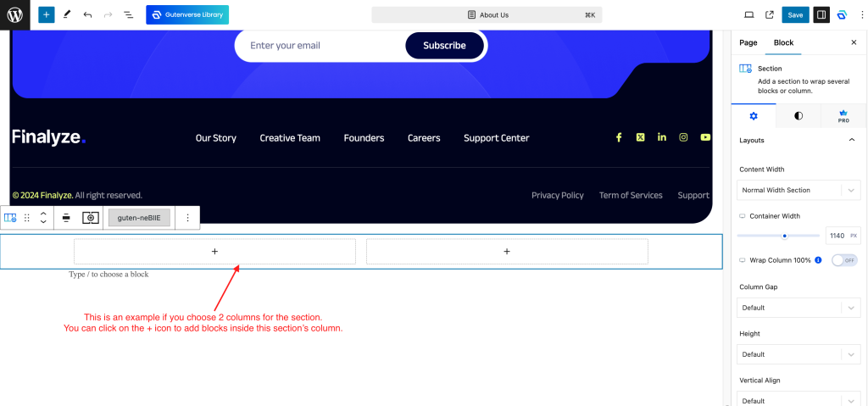
Task: Toggle the settings sidebar panel button
Action: [x=821, y=14]
